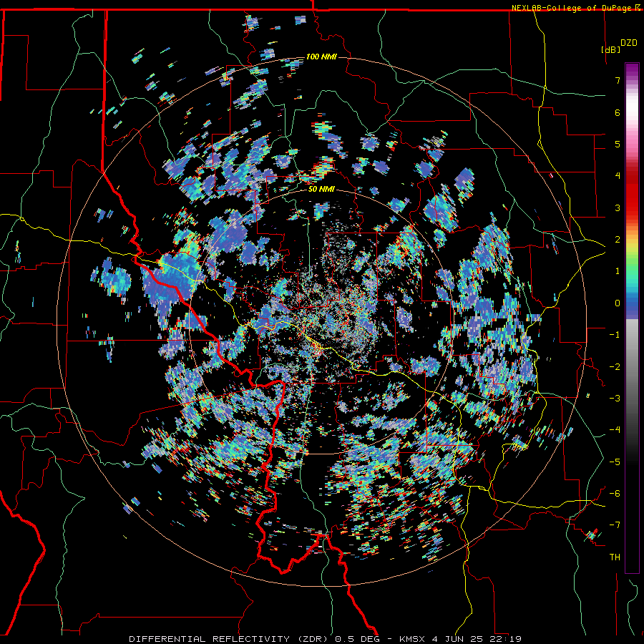Click the legend value -6
This screenshot has width=644, height=644.
pyautogui.click(x=615, y=494)
